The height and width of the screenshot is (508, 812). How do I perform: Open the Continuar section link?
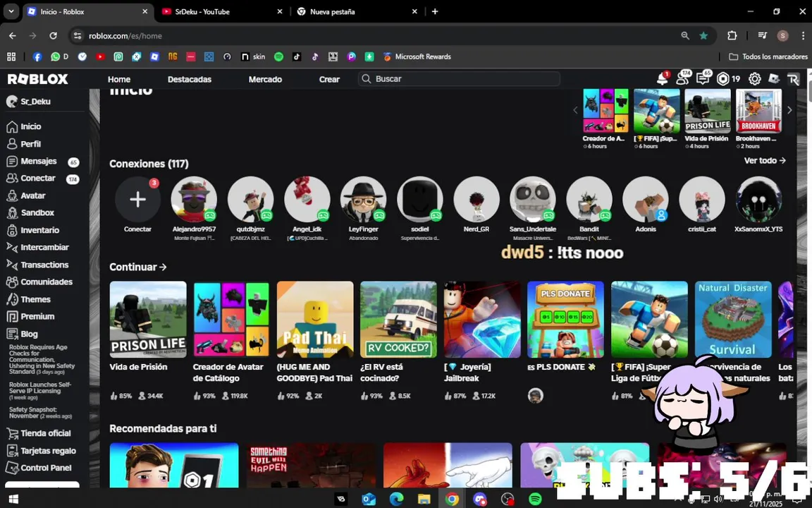click(137, 267)
